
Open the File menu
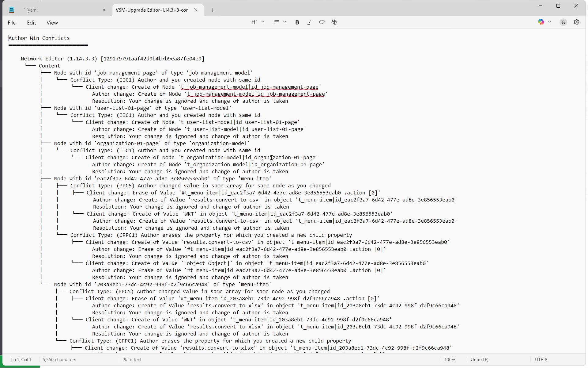[12, 23]
